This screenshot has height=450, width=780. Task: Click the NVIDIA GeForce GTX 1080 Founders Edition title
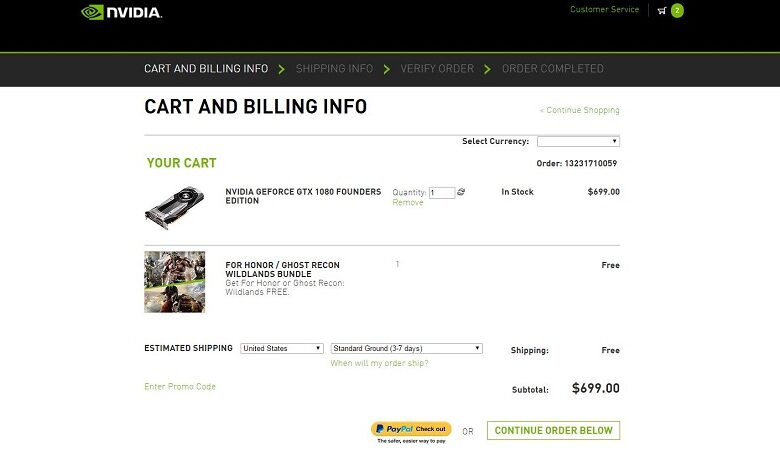tap(303, 196)
